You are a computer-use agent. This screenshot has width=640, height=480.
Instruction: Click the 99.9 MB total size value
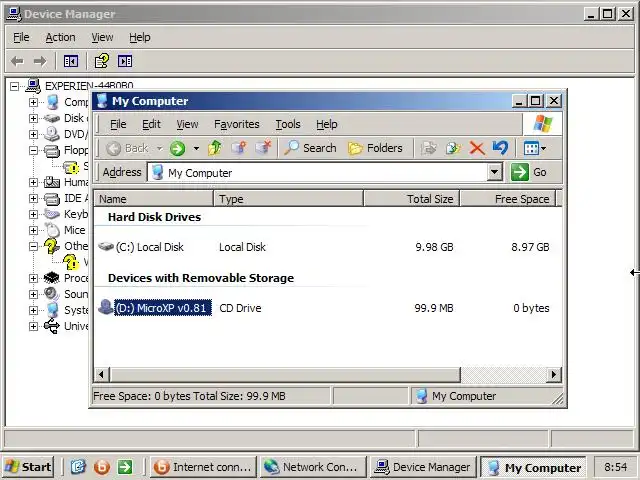pos(434,308)
